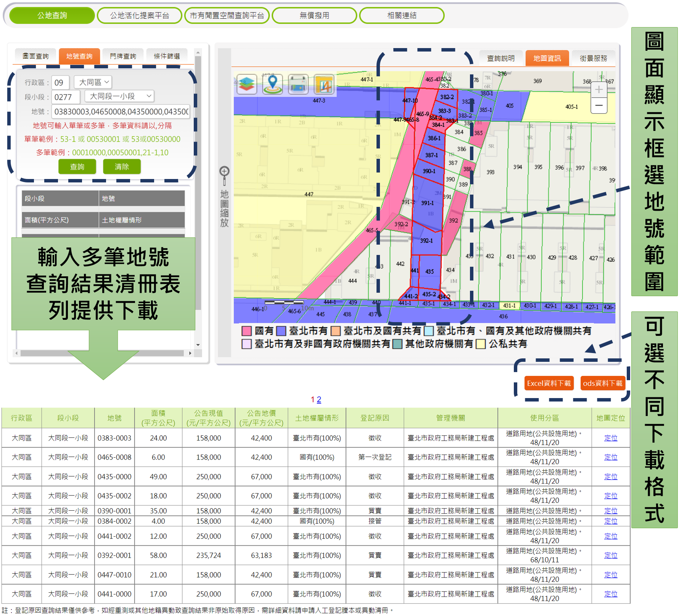The image size is (679, 616).
Task: Click the magnifier icon beside 地圖縮放
Action: (224, 172)
